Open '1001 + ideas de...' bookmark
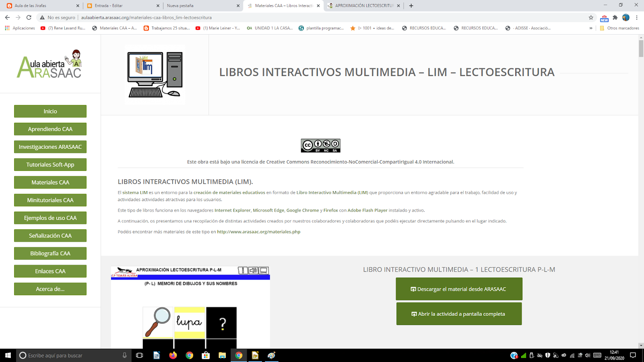The image size is (644, 362). (x=372, y=28)
